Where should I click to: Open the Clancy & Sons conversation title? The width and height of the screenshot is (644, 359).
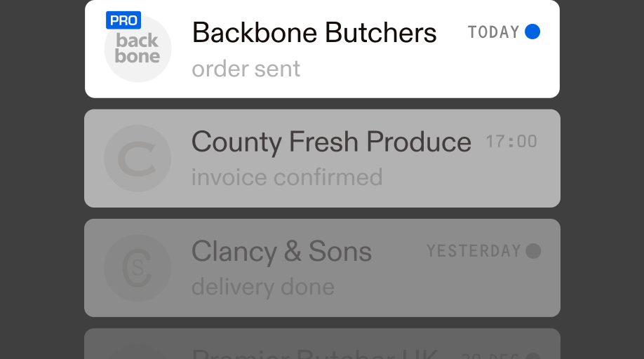(281, 252)
